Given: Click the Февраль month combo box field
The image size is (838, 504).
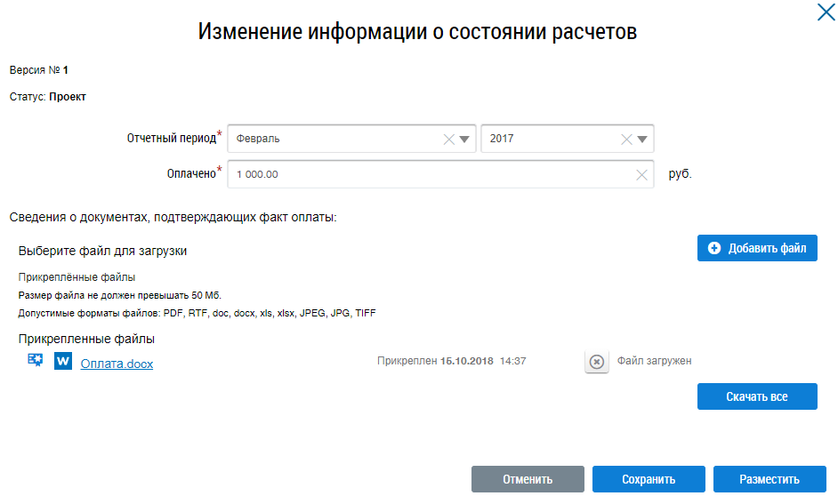Looking at the screenshot, I should coord(334,139).
